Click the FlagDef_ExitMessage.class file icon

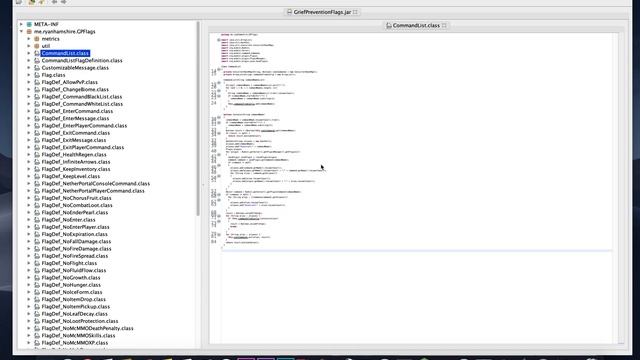(x=37, y=140)
